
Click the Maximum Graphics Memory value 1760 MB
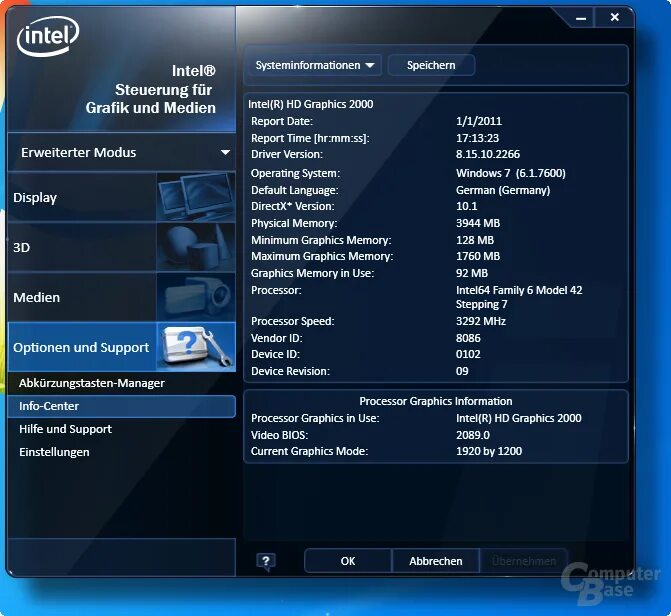pyautogui.click(x=478, y=256)
